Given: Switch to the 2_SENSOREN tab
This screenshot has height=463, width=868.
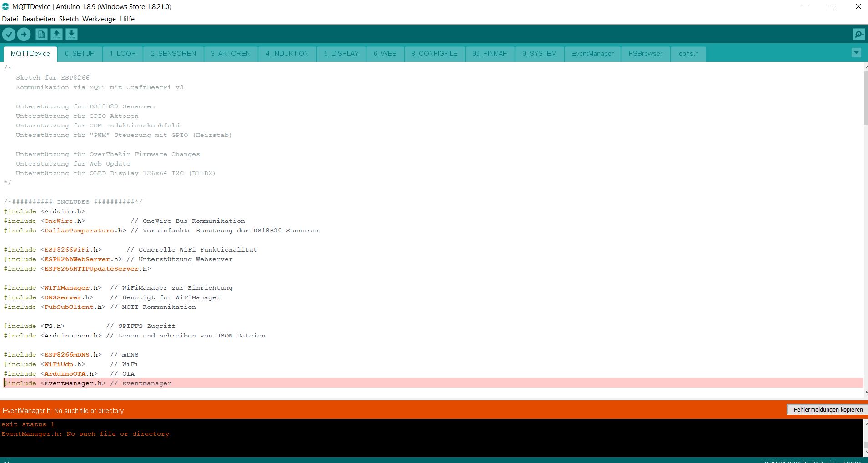Looking at the screenshot, I should coord(173,54).
